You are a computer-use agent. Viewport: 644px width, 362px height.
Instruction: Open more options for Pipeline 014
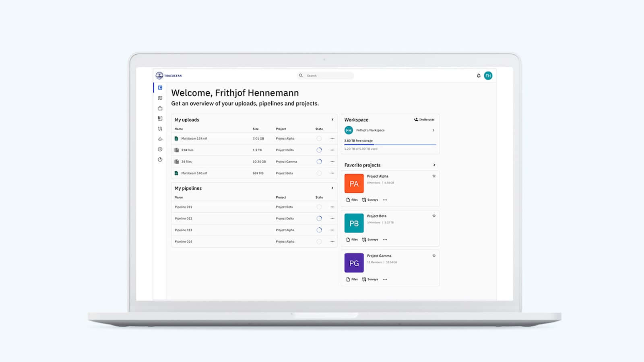coord(332,242)
